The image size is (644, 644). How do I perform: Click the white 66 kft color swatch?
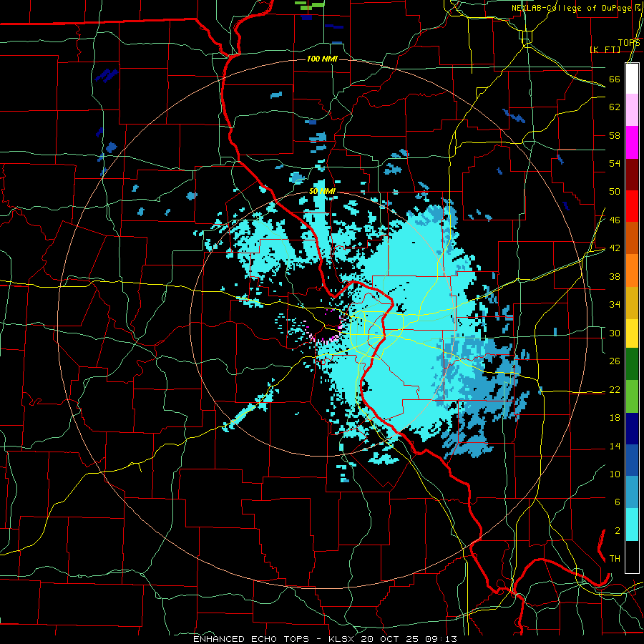tap(632, 79)
